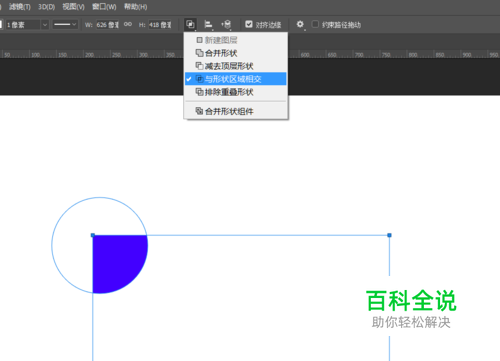
Task: Choose 减去顶层形状 from the menu
Action: 236,66
